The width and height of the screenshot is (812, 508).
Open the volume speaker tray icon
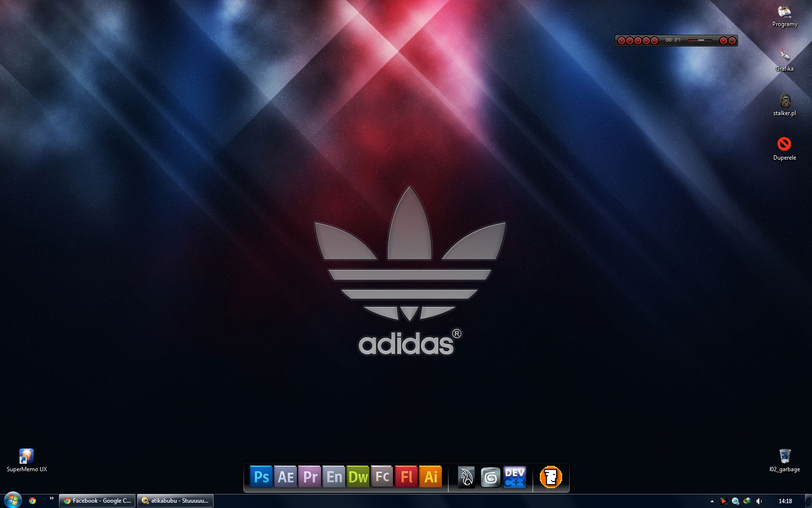(759, 501)
